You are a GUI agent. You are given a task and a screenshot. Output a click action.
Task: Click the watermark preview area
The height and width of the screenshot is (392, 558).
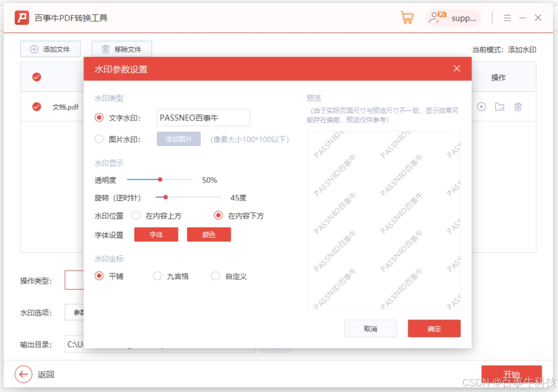tap(384, 220)
